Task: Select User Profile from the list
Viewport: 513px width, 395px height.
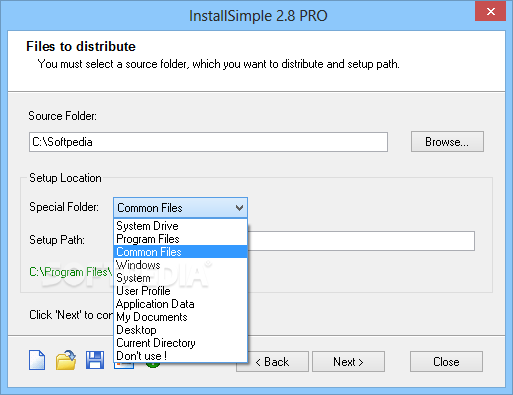Action: click(x=180, y=291)
